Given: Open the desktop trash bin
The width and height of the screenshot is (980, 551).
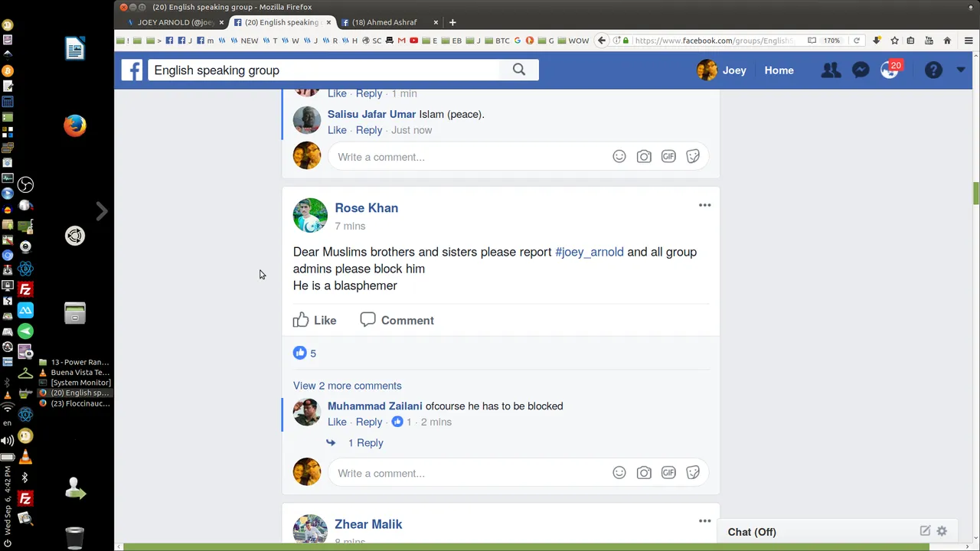Looking at the screenshot, I should (x=74, y=538).
